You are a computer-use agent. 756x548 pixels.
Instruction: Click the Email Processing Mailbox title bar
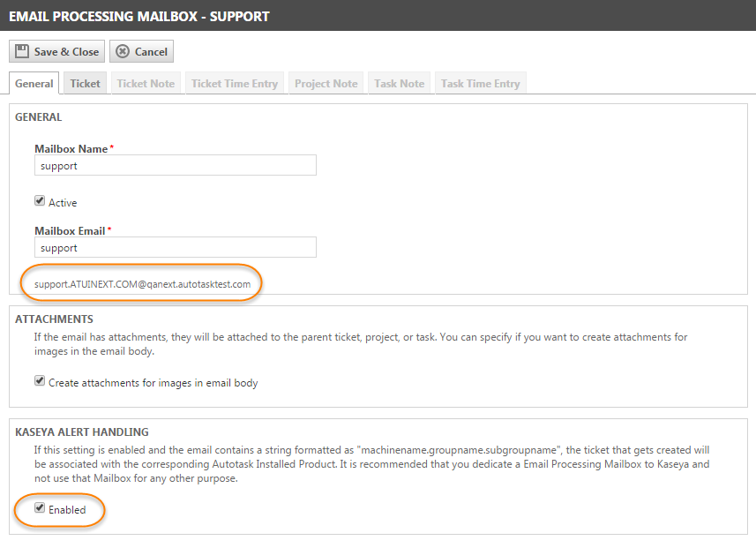[x=139, y=16]
